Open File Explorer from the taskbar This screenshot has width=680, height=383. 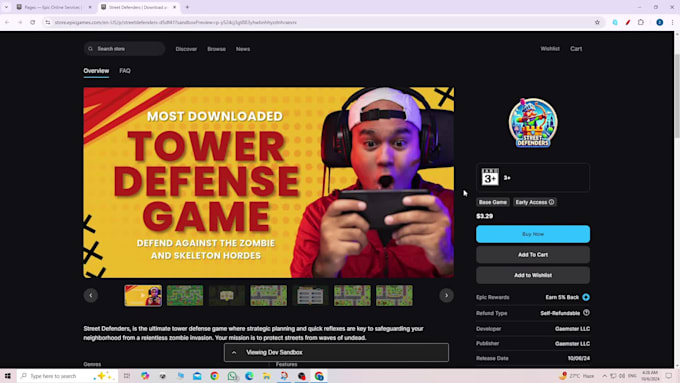click(x=267, y=376)
